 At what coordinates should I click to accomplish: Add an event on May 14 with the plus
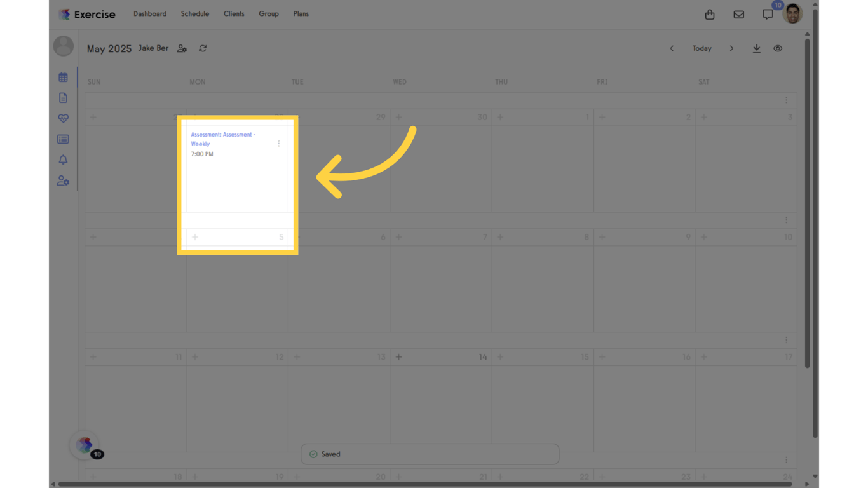click(398, 357)
